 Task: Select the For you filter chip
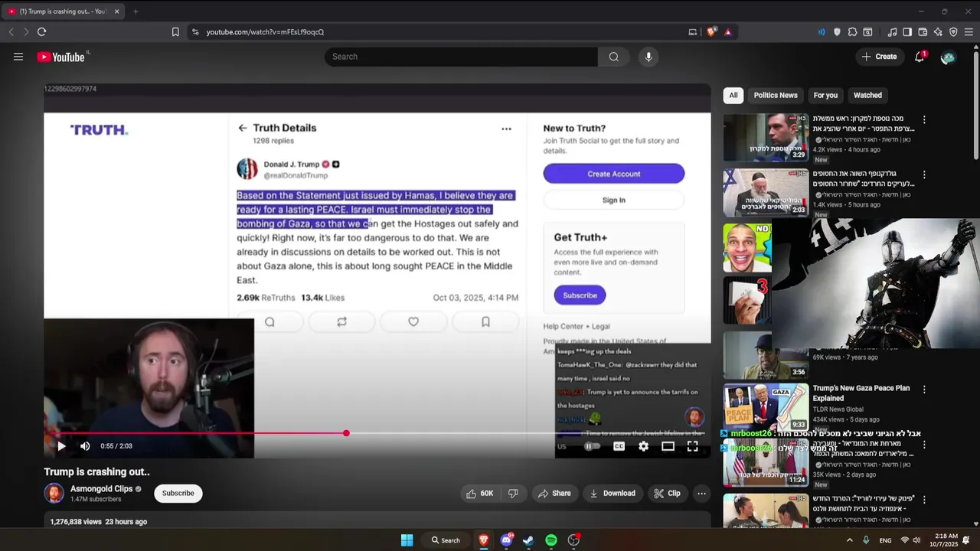pyautogui.click(x=825, y=95)
